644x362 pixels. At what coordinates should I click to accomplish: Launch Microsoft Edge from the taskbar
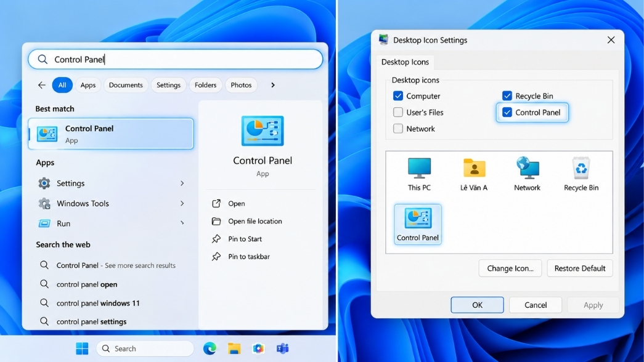(x=210, y=348)
